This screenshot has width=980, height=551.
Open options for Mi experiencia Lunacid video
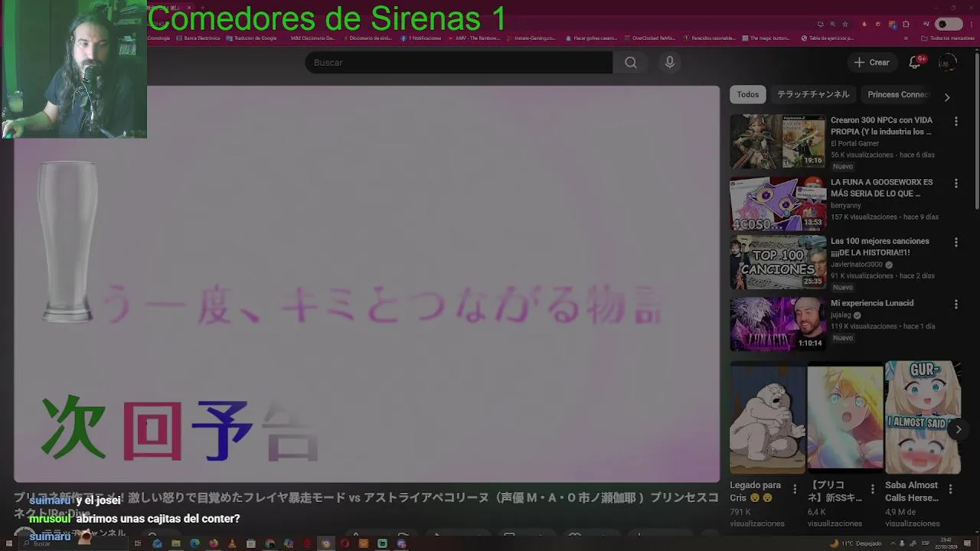955,304
